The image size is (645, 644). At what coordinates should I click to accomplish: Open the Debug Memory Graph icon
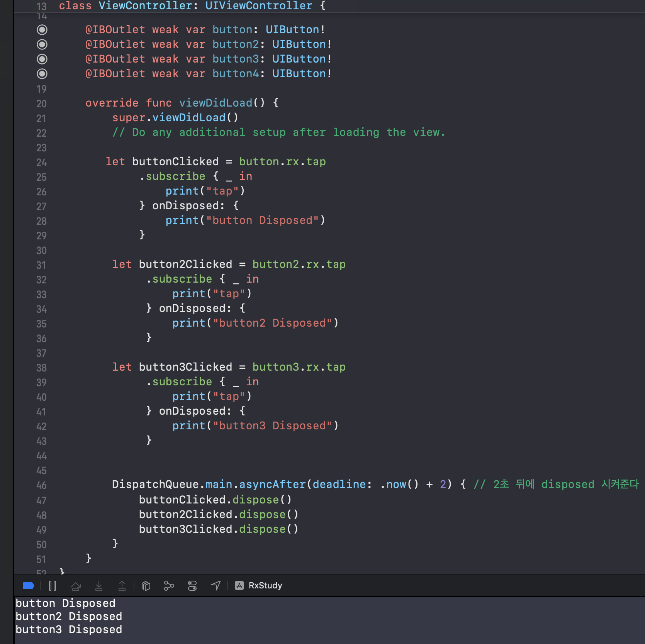169,586
